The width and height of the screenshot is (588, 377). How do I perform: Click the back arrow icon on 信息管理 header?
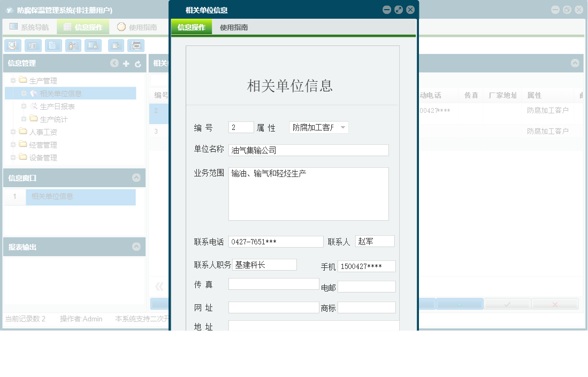(114, 63)
